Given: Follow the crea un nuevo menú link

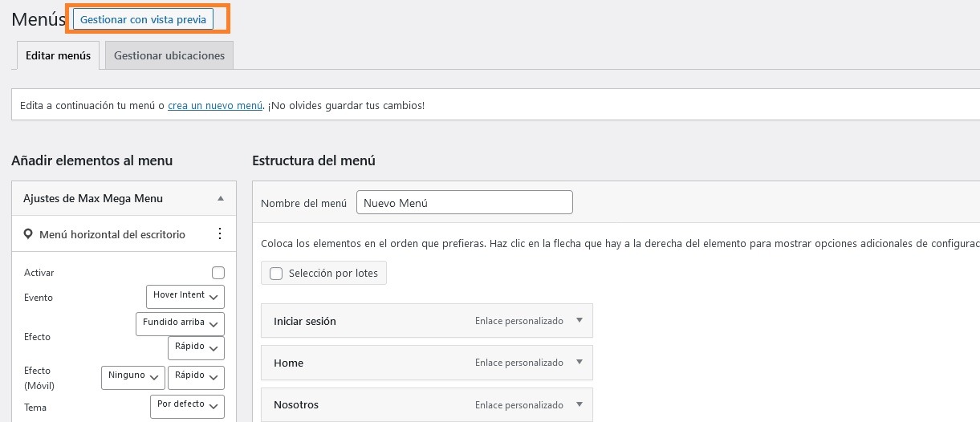Looking at the screenshot, I should (x=215, y=106).
